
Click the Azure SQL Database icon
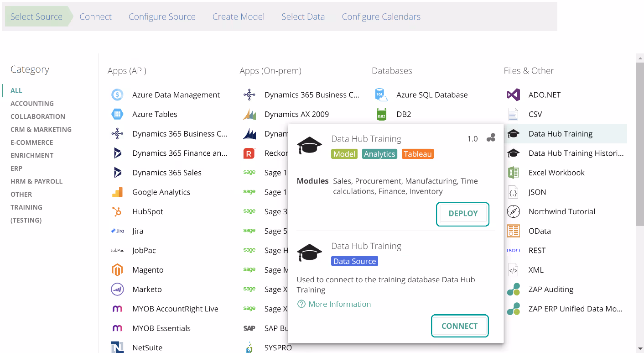[381, 95]
